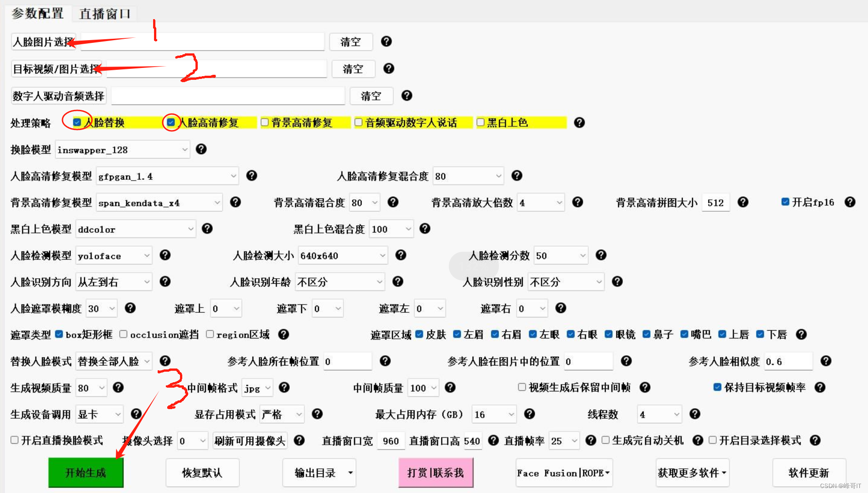Click 清空 beside 数字人驱动音频选择 field
The image size is (868, 493).
[x=371, y=96]
